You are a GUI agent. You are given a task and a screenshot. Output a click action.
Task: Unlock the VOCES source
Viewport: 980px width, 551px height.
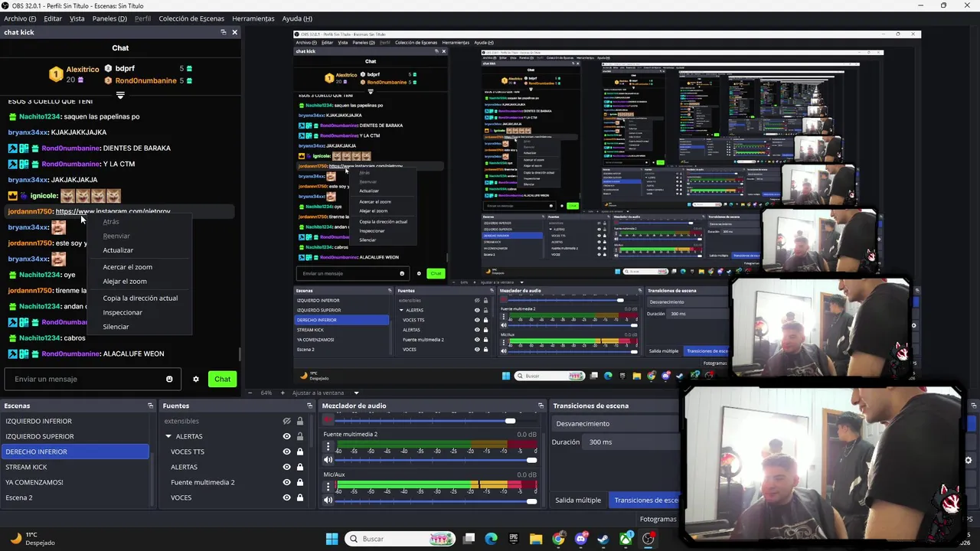300,497
